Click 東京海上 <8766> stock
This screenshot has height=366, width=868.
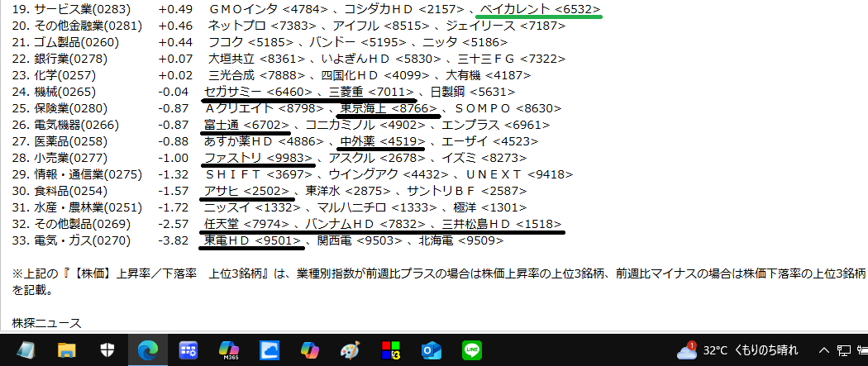click(389, 108)
